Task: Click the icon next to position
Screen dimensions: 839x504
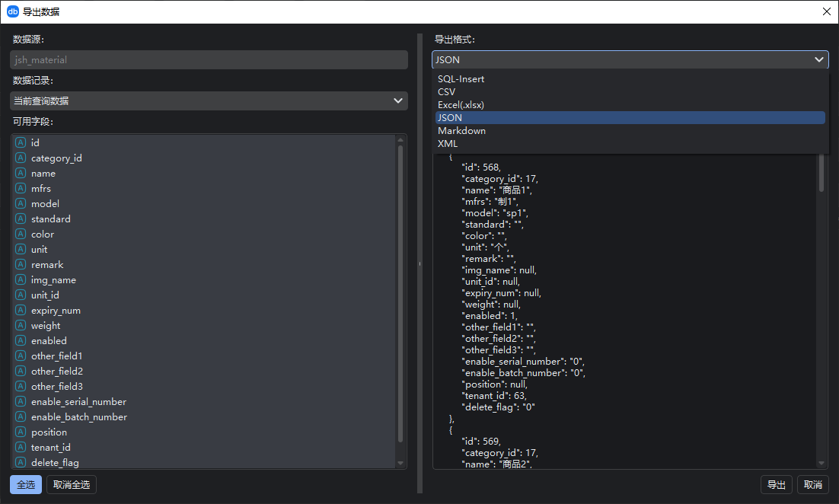Action: click(x=21, y=432)
